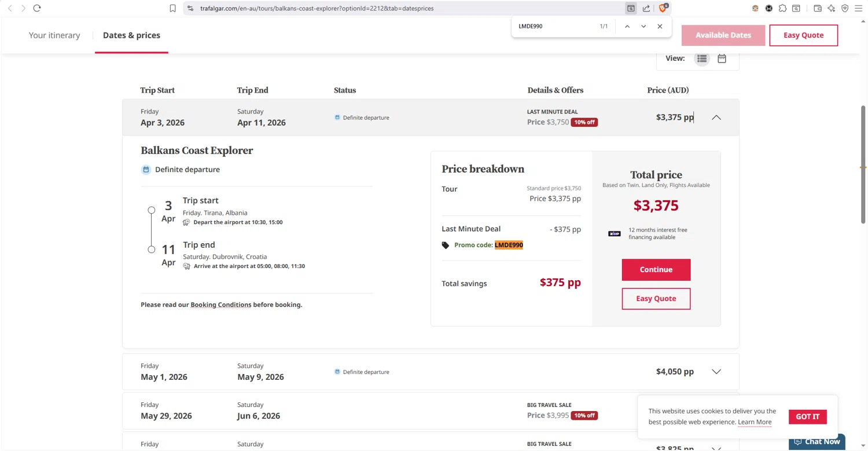This screenshot has width=868, height=451.
Task: Click Definite departure status on Apr 3 row
Action: 362,118
